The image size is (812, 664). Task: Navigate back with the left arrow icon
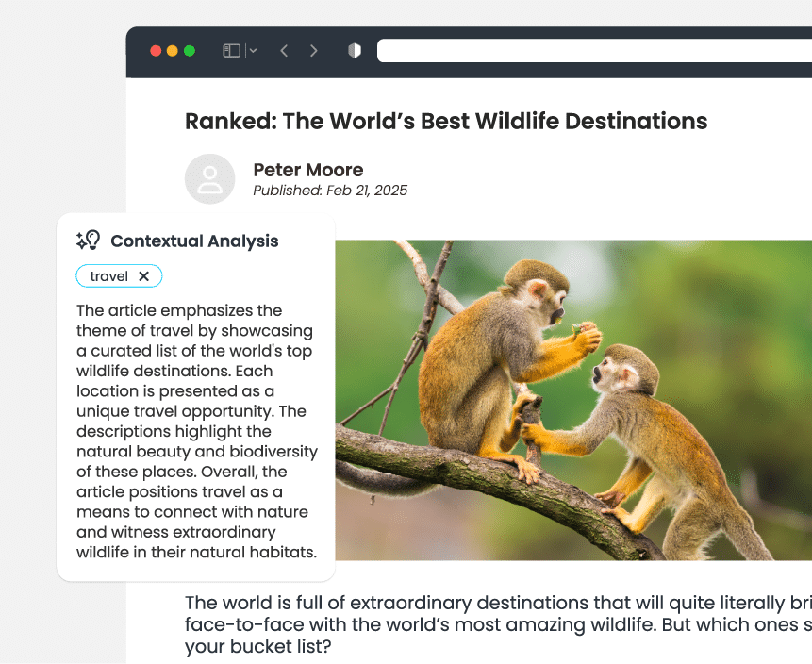[x=284, y=51]
